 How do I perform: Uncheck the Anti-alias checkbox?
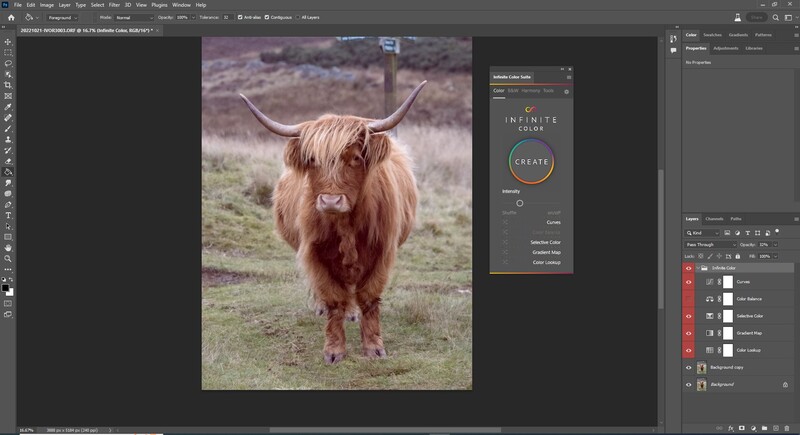coord(240,17)
